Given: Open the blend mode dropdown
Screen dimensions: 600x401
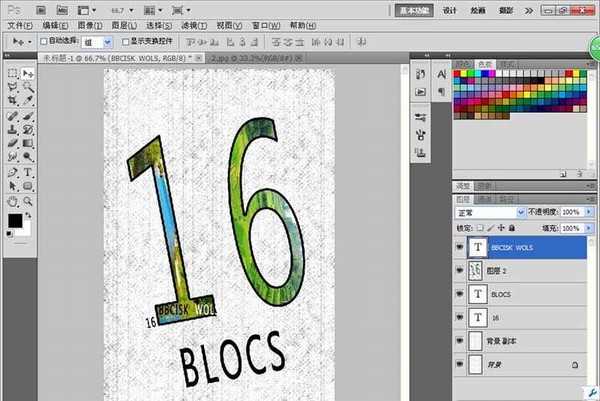Looking at the screenshot, I should [490, 213].
